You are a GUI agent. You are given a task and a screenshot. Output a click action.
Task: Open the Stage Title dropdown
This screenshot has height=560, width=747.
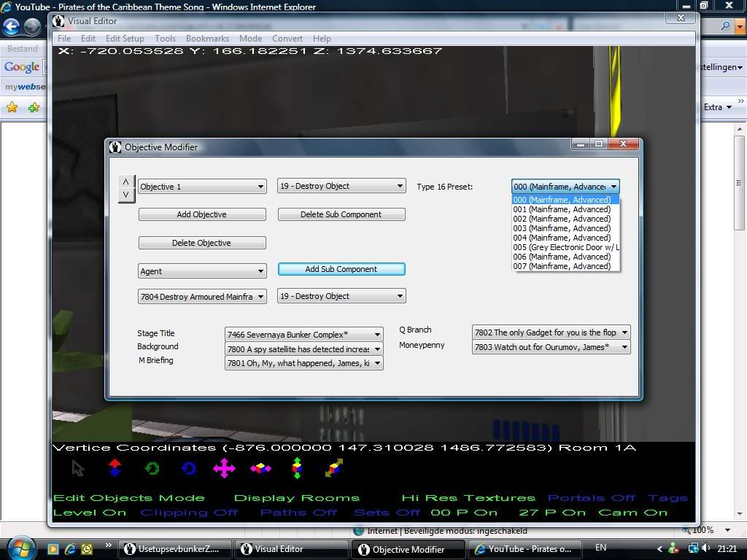click(304, 334)
